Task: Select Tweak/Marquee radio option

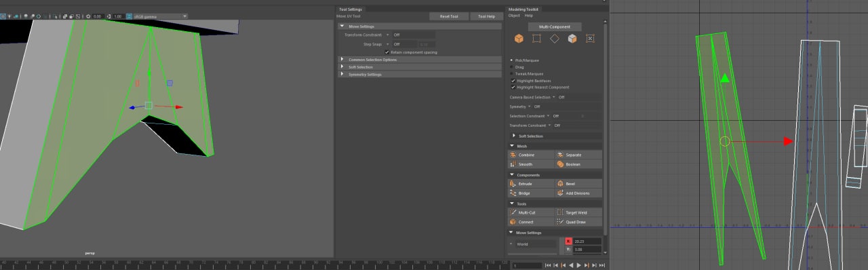Action: point(512,74)
